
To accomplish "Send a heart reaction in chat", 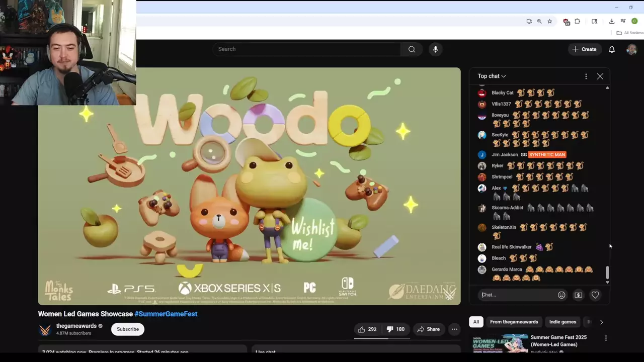I will (x=595, y=295).
